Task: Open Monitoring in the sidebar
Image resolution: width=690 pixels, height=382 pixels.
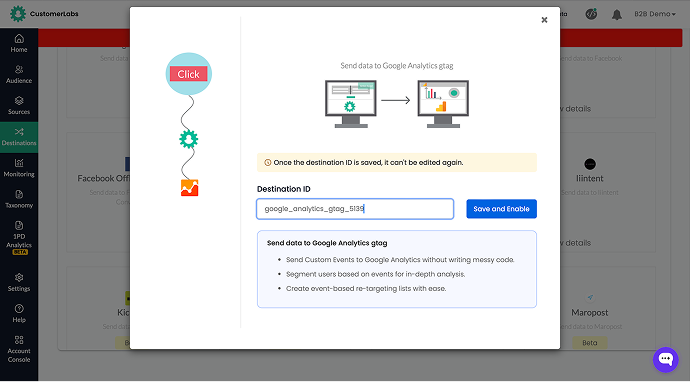Action: click(x=19, y=169)
